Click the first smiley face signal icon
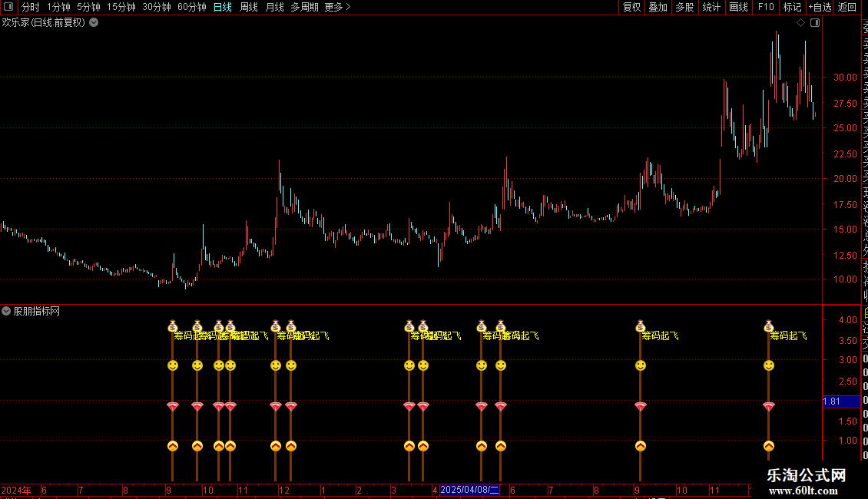This screenshot has width=868, height=499. [x=173, y=365]
